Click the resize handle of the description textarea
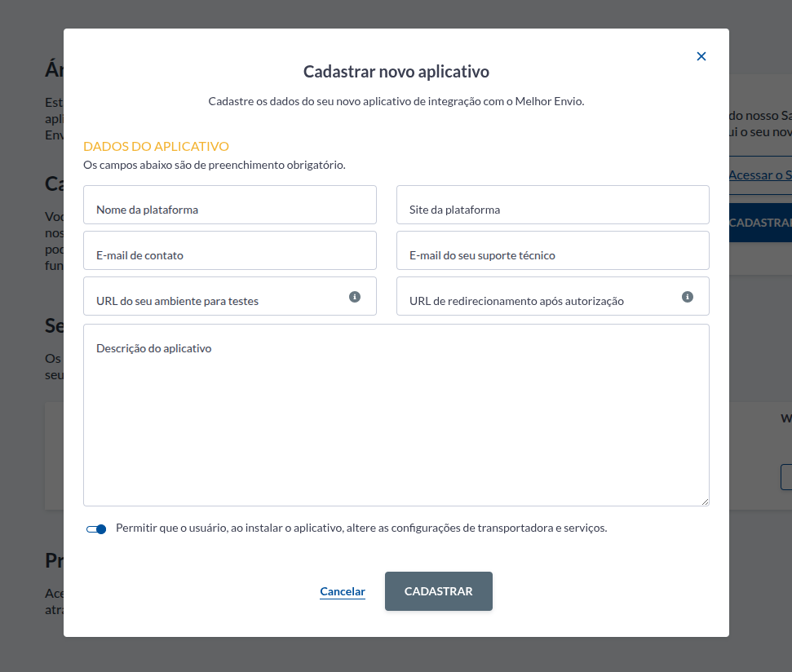The image size is (792, 672). tap(705, 501)
